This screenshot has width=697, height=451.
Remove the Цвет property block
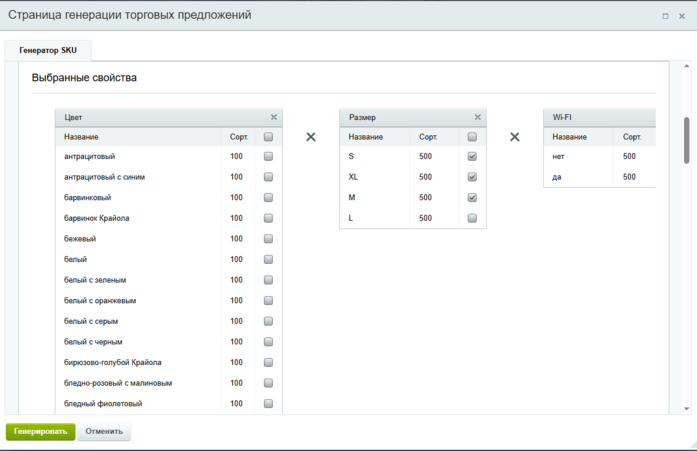coord(274,117)
